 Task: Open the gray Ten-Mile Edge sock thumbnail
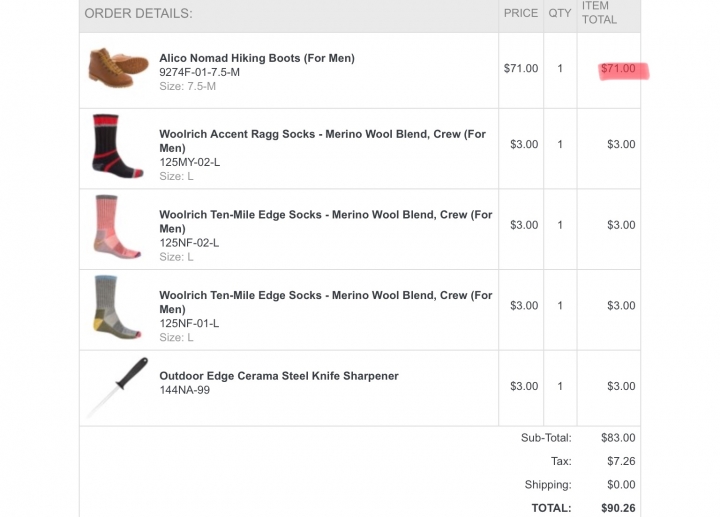pos(117,307)
